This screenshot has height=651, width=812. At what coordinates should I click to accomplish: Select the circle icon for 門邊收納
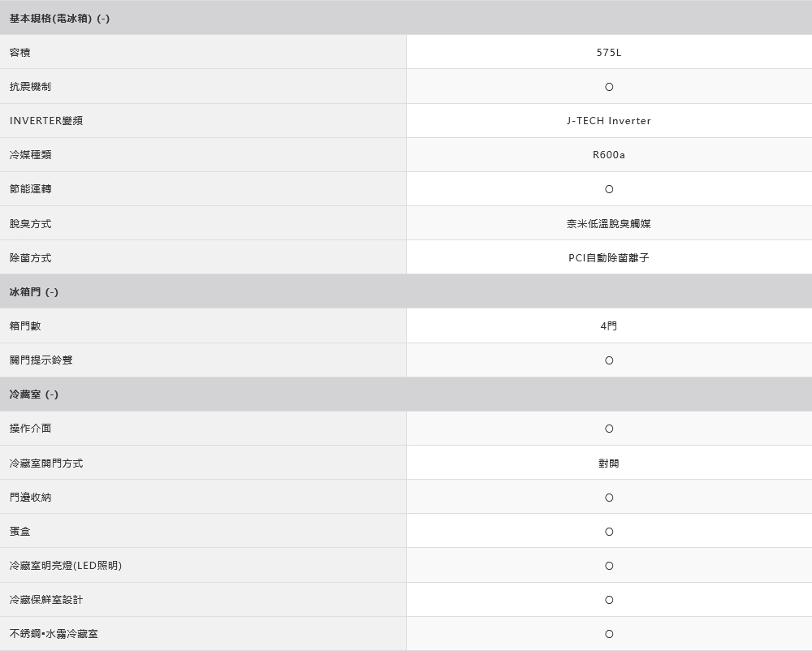pos(609,498)
